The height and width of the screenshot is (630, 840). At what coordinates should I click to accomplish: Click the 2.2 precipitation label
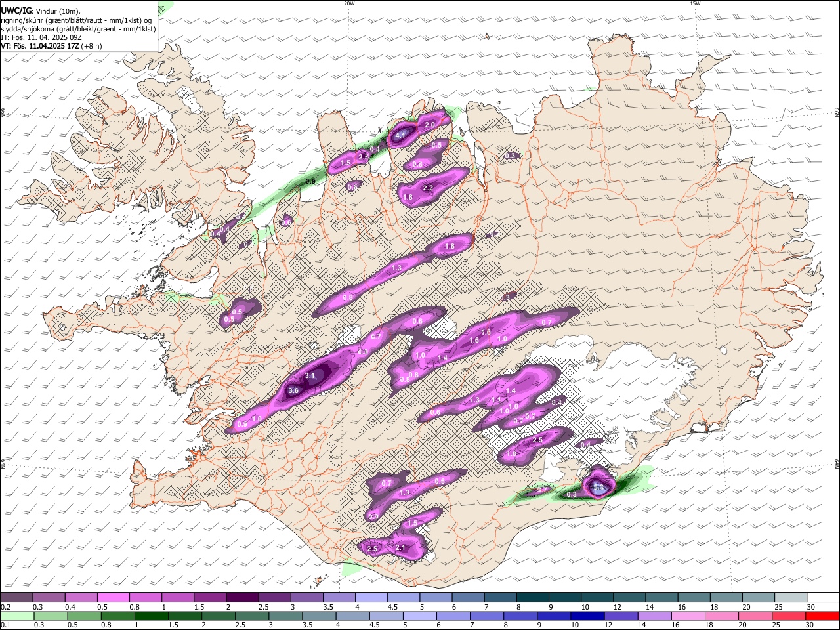pos(428,188)
